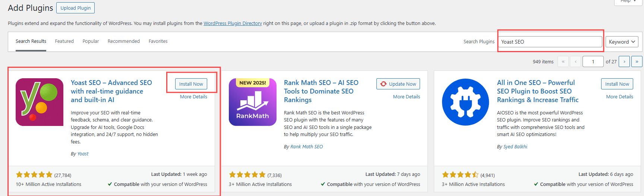The height and width of the screenshot is (196, 644).
Task: Open the Keyword search type dropdown
Action: pos(622,42)
